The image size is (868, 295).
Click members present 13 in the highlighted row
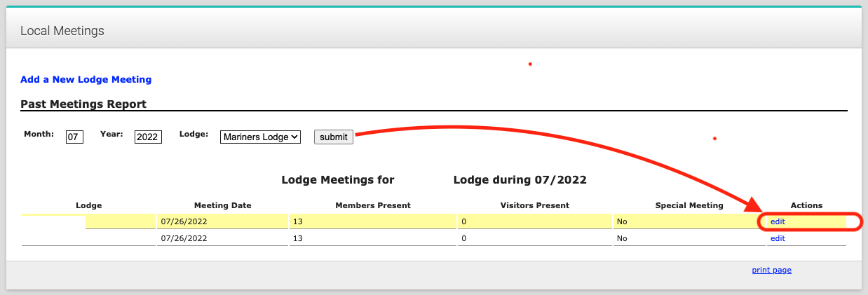click(297, 221)
